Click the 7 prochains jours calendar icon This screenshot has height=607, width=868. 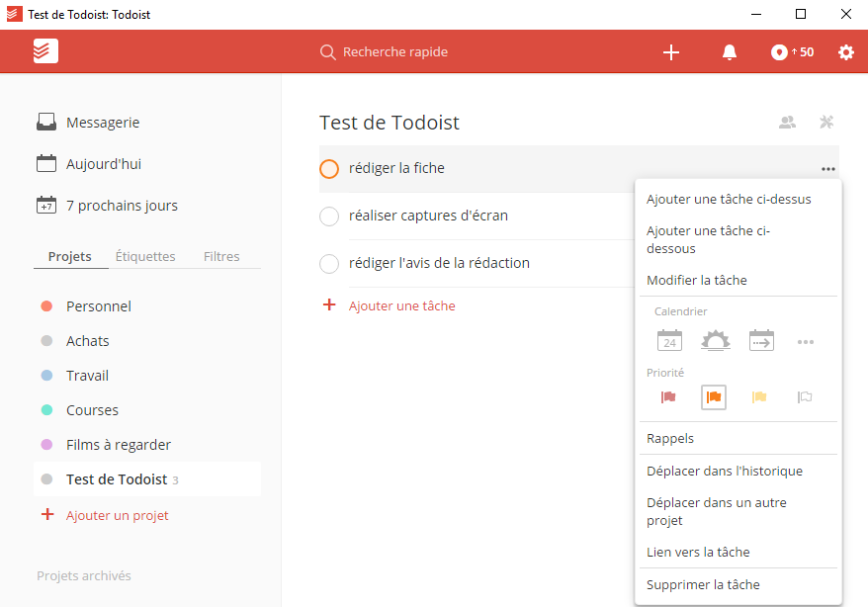[x=46, y=205]
